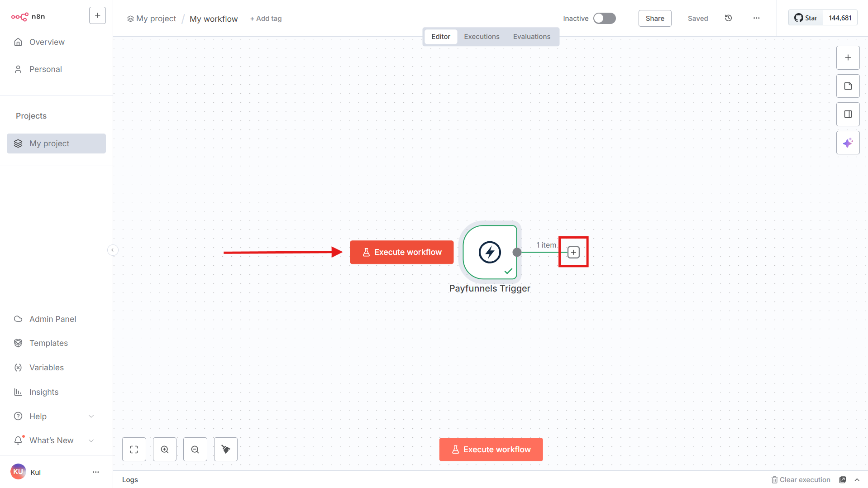
Task: Click the add node plus button top-right of canvas
Action: coord(848,57)
